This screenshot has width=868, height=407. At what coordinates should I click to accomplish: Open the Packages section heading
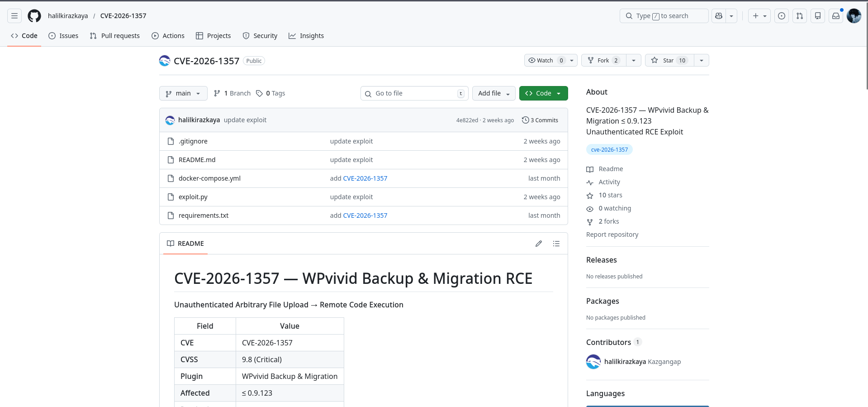pyautogui.click(x=602, y=301)
